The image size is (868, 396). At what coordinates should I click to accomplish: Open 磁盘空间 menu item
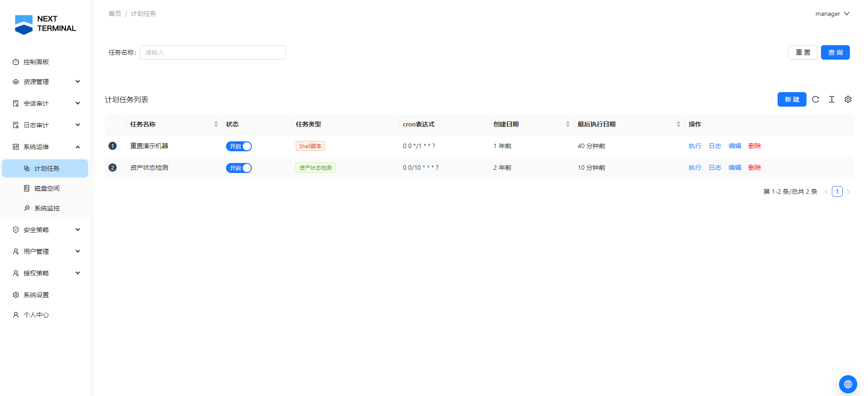pos(45,188)
